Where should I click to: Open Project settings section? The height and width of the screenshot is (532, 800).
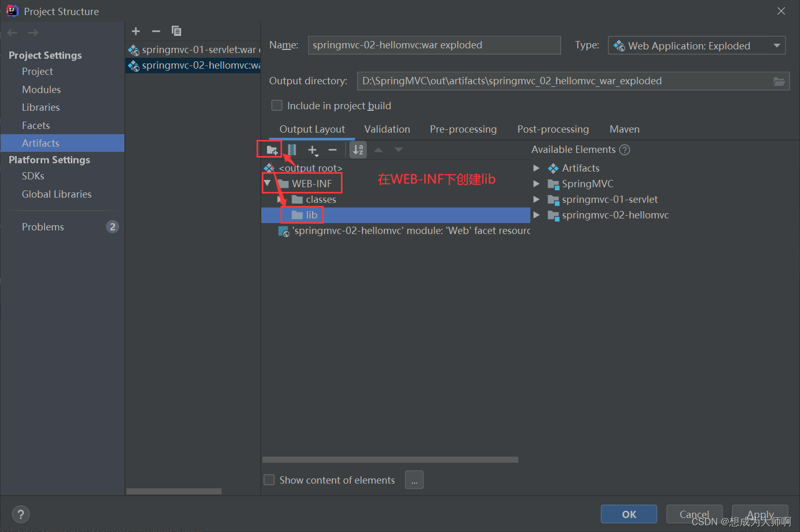point(37,71)
